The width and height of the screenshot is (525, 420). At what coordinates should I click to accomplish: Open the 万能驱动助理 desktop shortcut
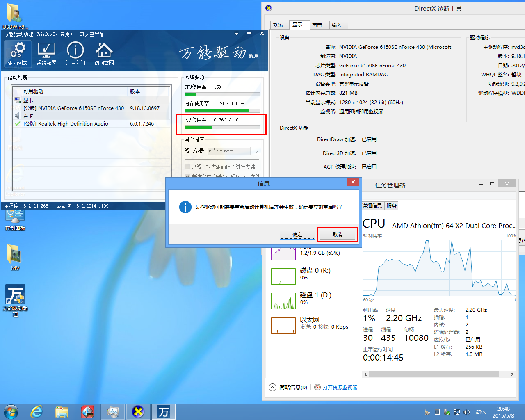tap(15, 301)
